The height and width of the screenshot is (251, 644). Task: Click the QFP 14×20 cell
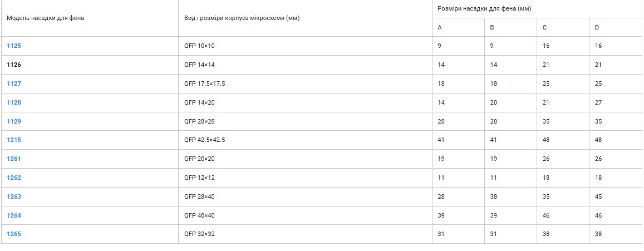coord(199,103)
